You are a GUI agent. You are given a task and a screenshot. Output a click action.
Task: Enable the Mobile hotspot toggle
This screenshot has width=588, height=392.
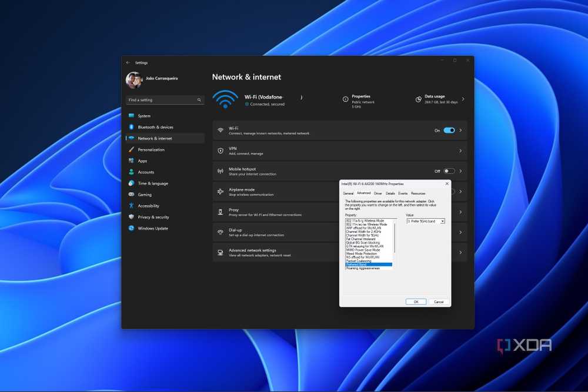[x=449, y=171]
